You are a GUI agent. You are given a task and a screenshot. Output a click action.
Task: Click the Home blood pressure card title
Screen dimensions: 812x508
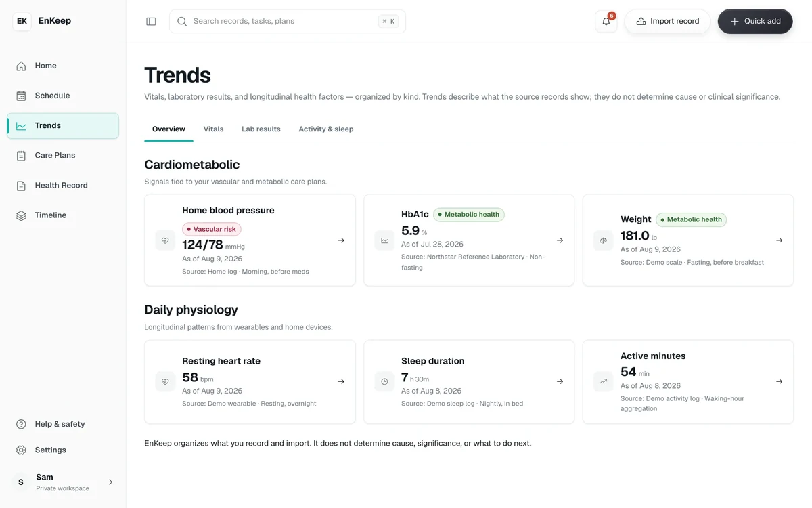(x=228, y=211)
